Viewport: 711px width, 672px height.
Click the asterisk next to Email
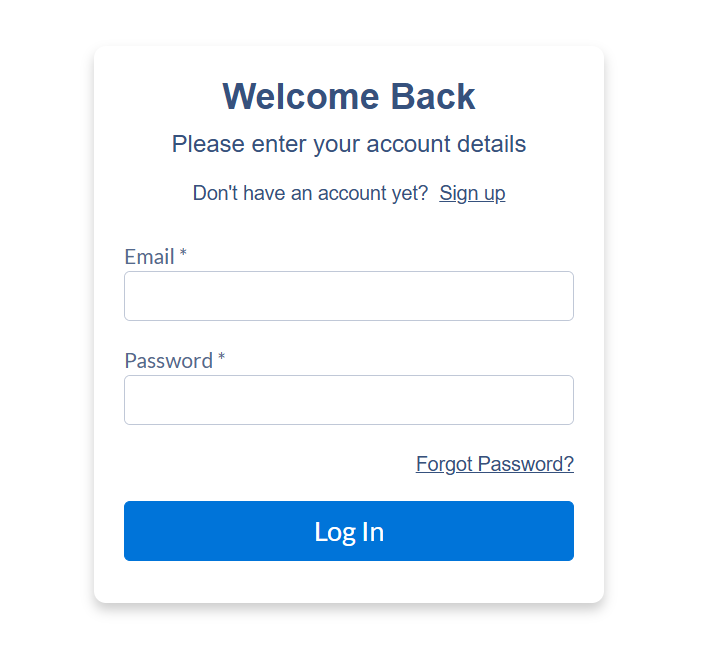pos(183,255)
